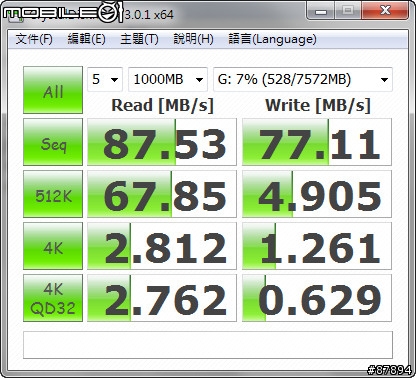Start the Seq benchmark test

click(x=53, y=142)
